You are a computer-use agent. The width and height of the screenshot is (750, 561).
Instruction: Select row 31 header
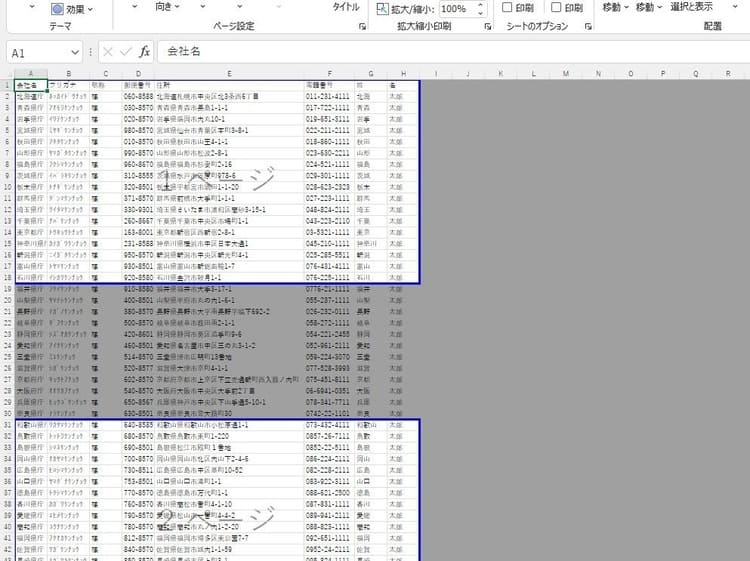click(7, 425)
